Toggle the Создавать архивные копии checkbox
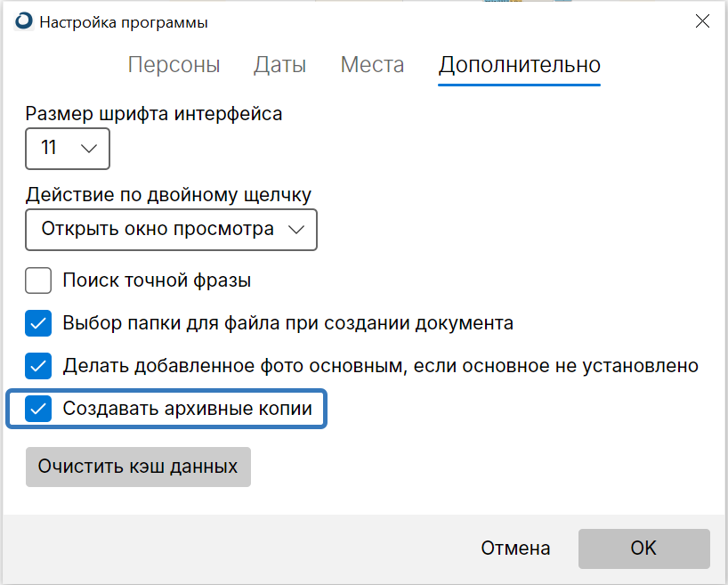This screenshot has height=585, width=728. point(38,409)
